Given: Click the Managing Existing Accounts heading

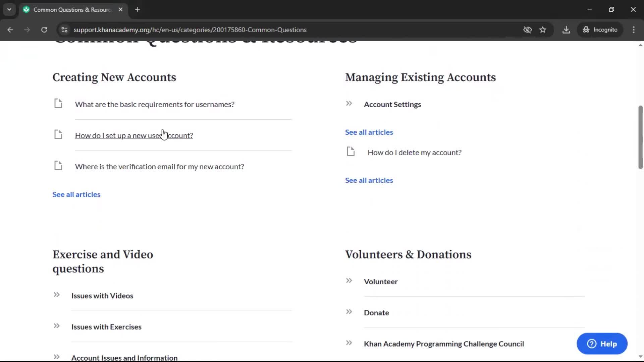Looking at the screenshot, I should point(420,77).
